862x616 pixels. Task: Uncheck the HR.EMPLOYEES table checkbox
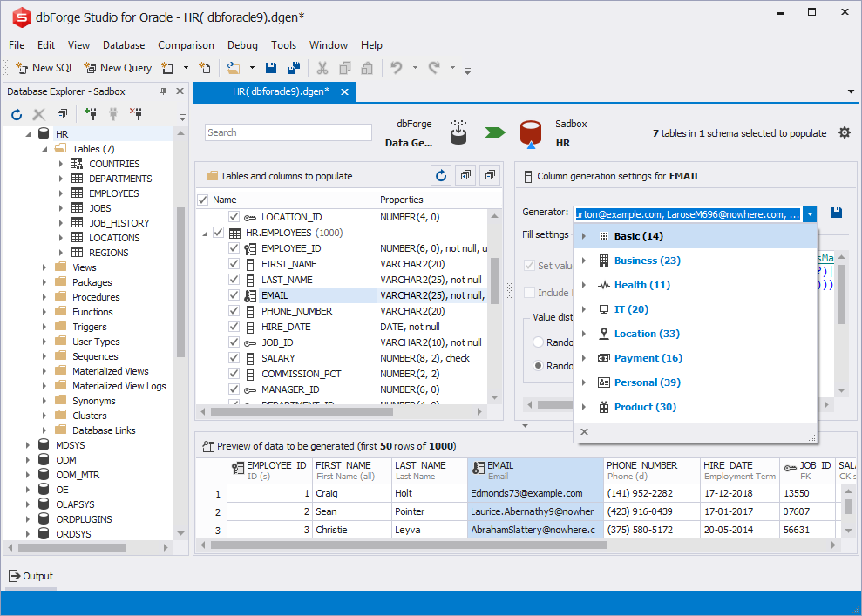pos(218,233)
